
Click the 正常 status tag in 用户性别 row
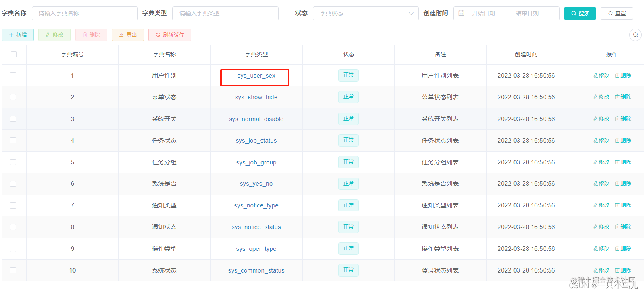click(348, 75)
